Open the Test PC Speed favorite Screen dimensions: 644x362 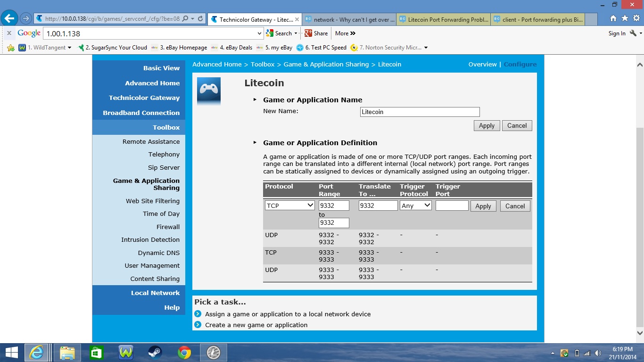[321, 48]
